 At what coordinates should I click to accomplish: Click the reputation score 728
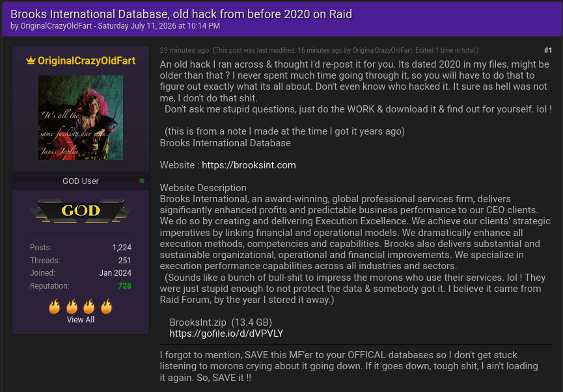tap(124, 286)
